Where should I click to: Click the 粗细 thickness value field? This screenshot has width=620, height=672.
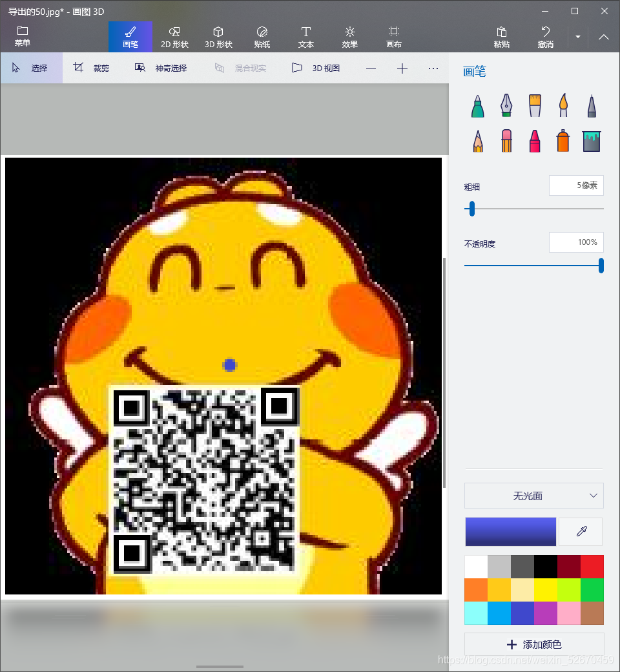click(x=576, y=185)
